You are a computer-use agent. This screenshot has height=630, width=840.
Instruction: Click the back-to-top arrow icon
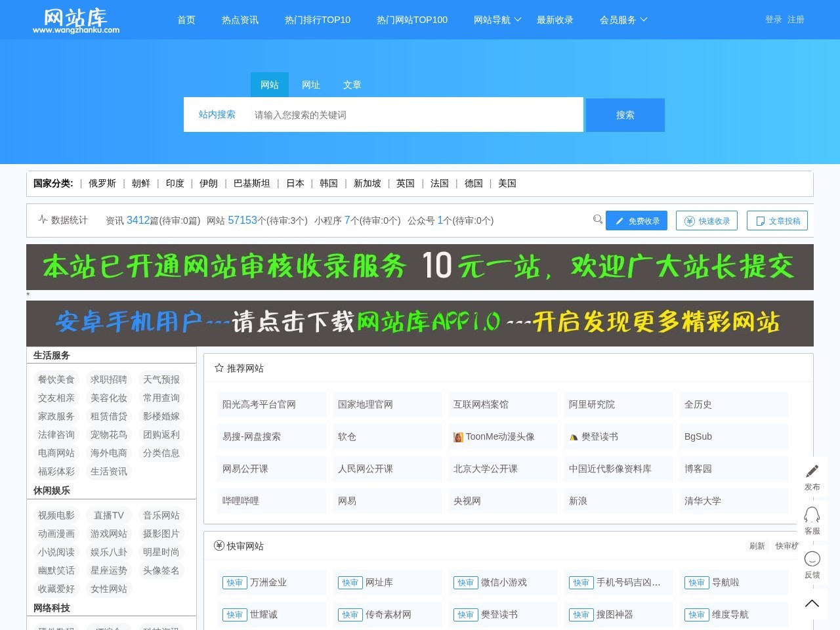(812, 603)
